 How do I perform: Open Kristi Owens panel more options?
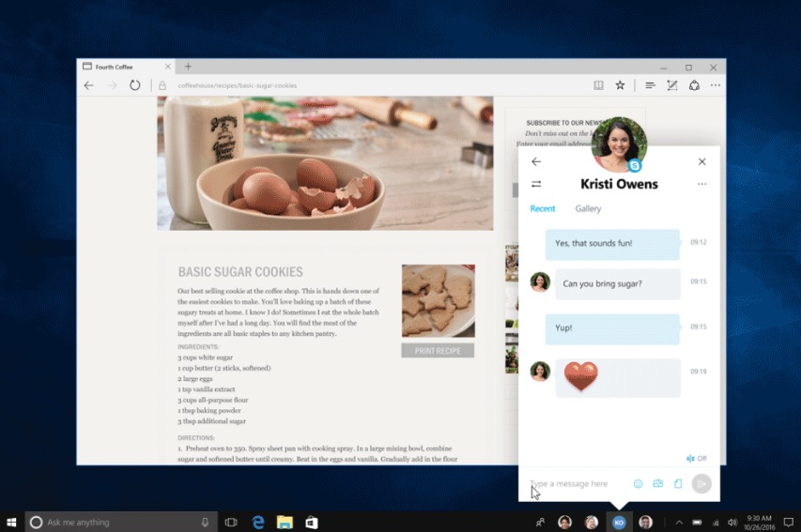point(701,184)
